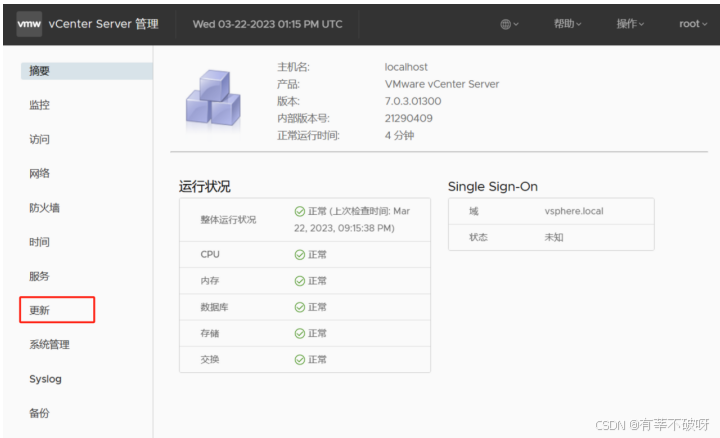Click the uptime value 4 分钟
This screenshot has height=438, width=720.
[399, 135]
